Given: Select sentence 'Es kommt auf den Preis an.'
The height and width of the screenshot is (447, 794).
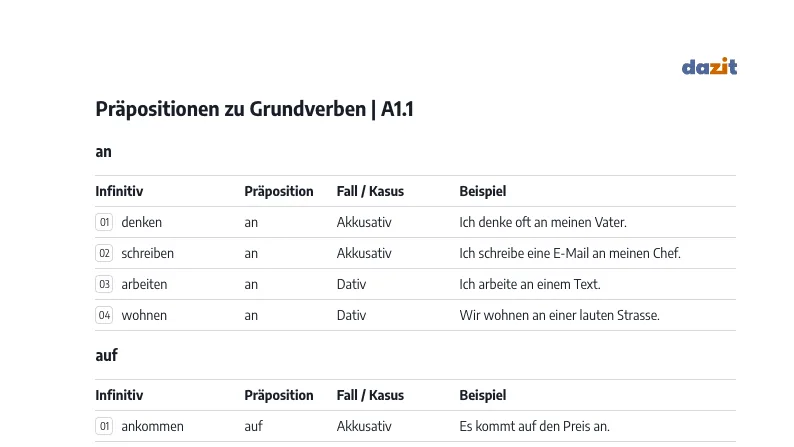Looking at the screenshot, I should (x=534, y=426).
